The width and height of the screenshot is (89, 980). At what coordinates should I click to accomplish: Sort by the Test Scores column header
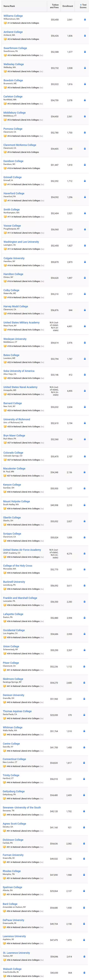(x=83, y=6)
